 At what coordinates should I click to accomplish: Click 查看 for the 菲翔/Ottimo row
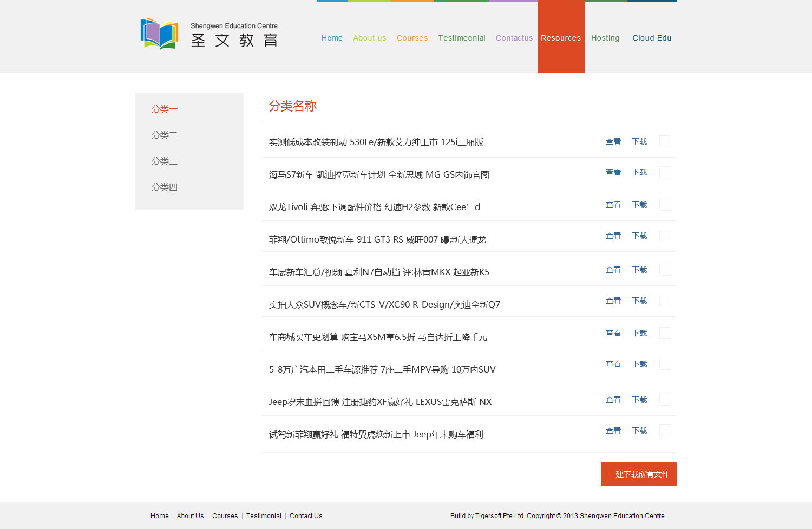613,236
